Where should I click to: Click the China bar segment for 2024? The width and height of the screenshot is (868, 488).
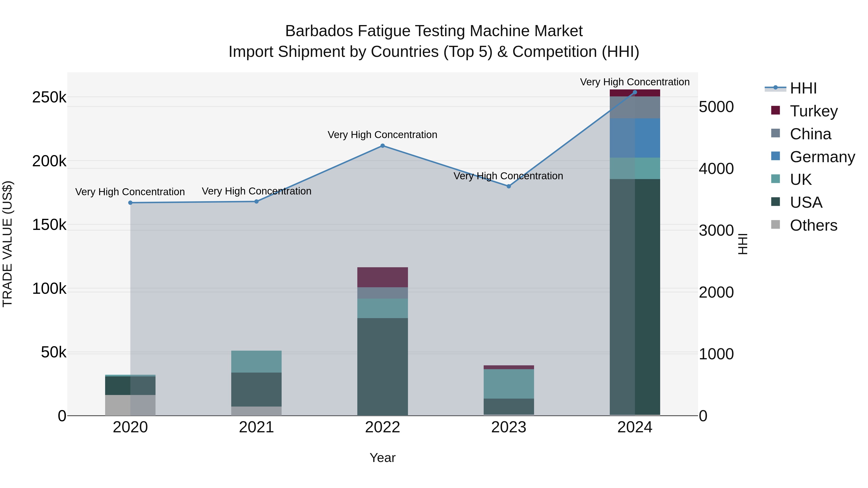tap(635, 107)
